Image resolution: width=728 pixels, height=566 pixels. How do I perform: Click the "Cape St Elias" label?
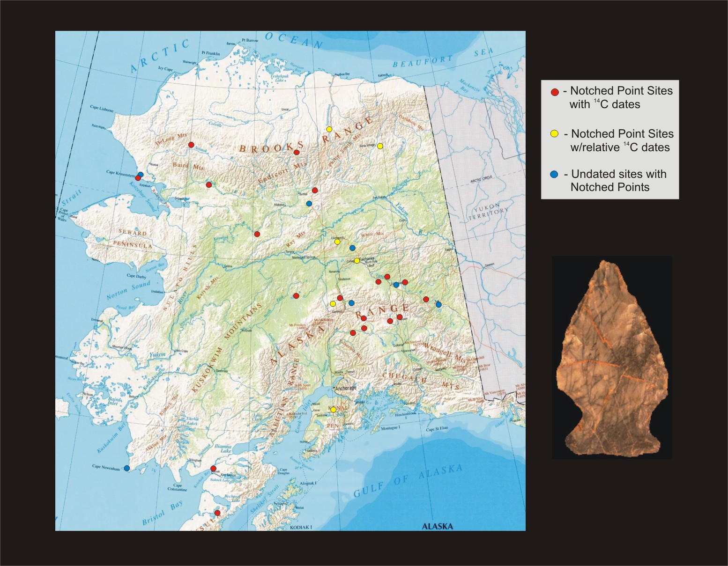[x=437, y=429]
